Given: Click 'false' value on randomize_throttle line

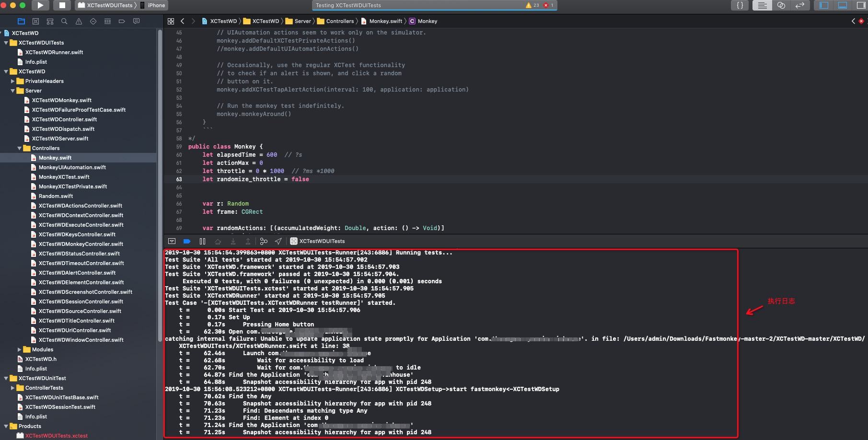Looking at the screenshot, I should point(300,179).
